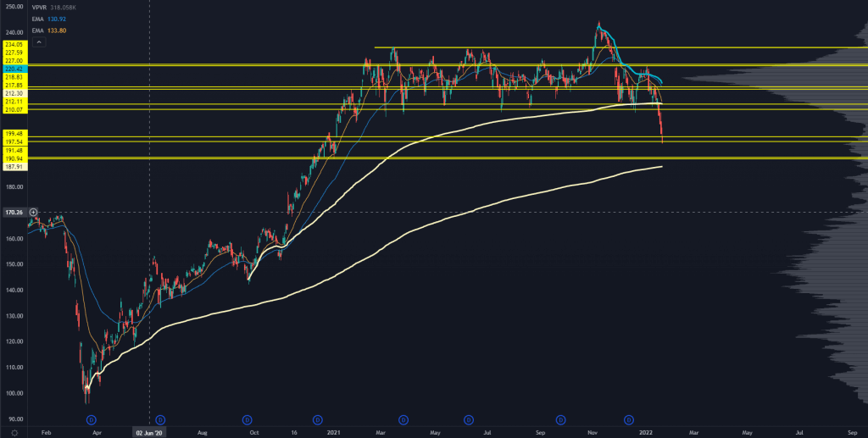Click the 210.07 yellow price label
The height and width of the screenshot is (438, 868).
pos(13,109)
